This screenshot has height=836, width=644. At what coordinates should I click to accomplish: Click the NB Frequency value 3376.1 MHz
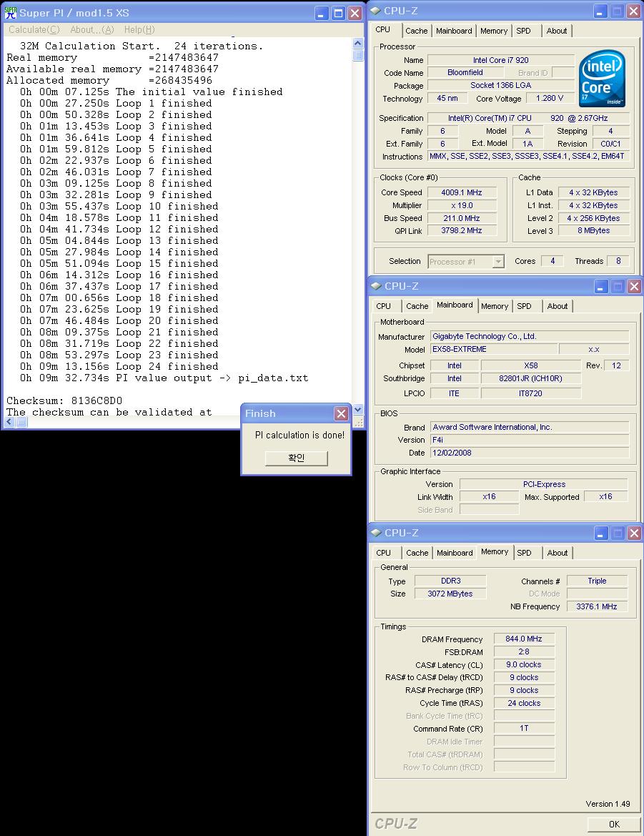(x=597, y=606)
